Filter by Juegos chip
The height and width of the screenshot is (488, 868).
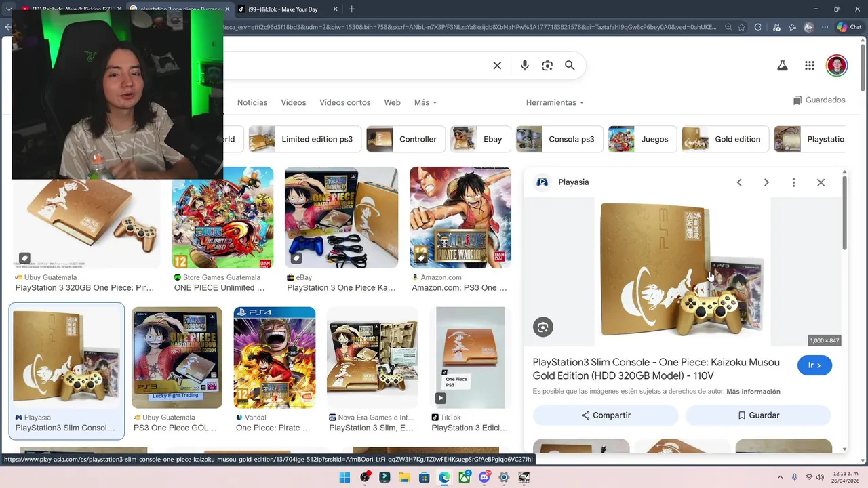click(642, 139)
